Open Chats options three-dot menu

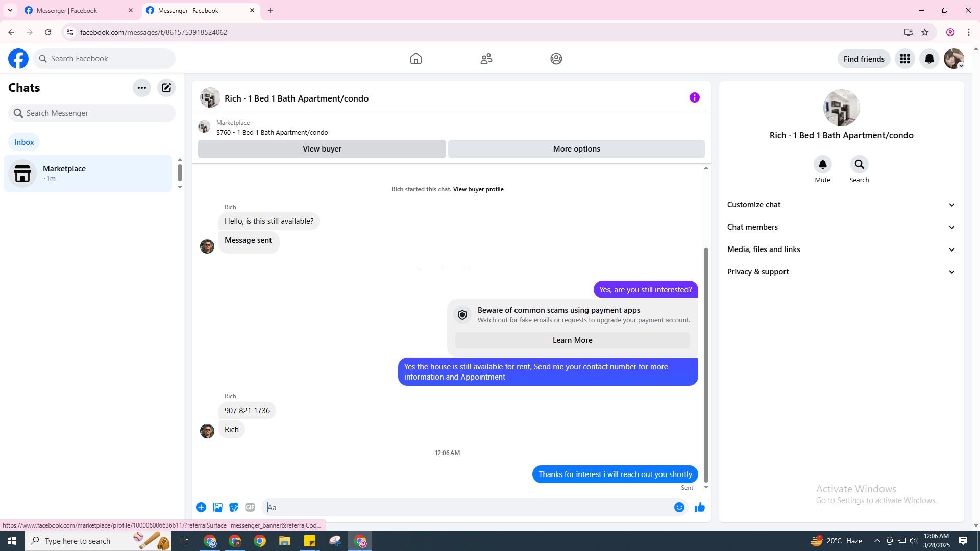pyautogui.click(x=142, y=88)
